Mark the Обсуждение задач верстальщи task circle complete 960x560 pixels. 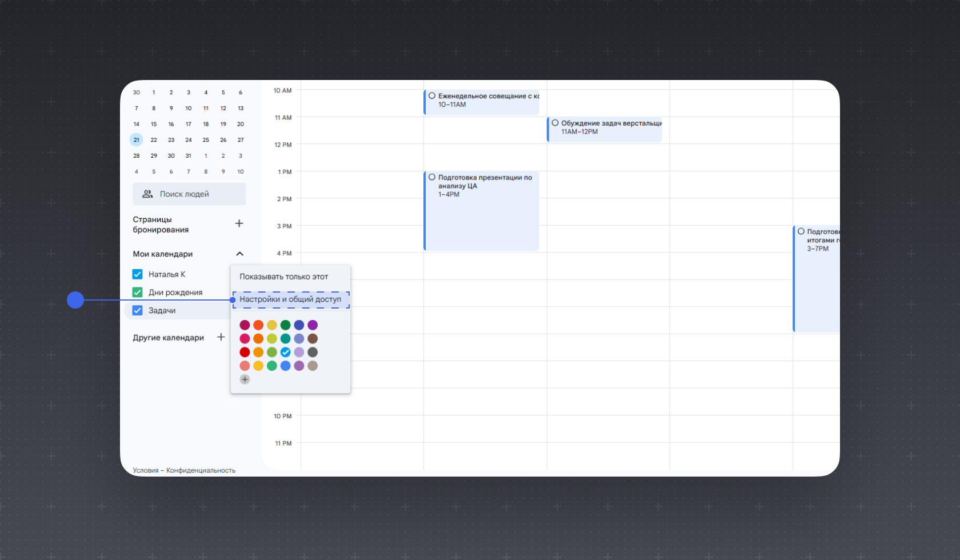click(555, 123)
